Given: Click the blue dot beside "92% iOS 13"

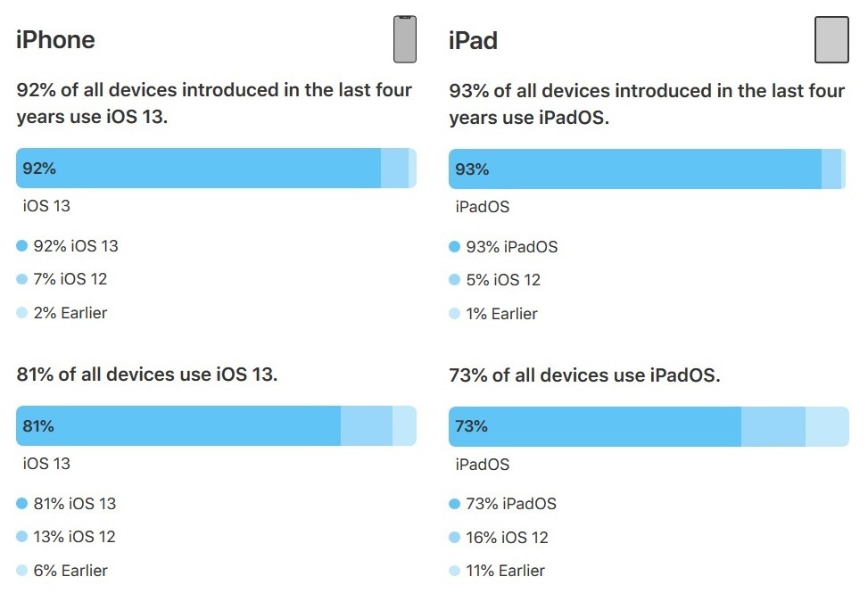Looking at the screenshot, I should [22, 246].
